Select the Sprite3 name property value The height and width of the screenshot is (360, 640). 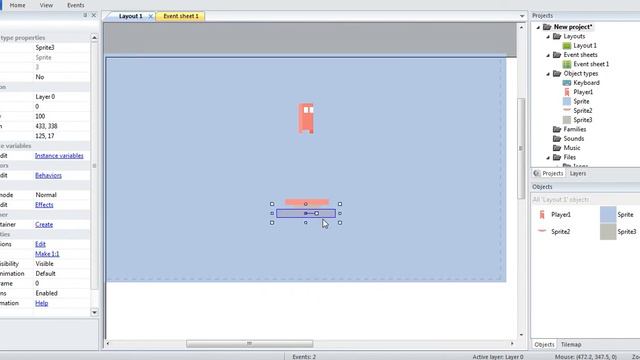[45, 47]
